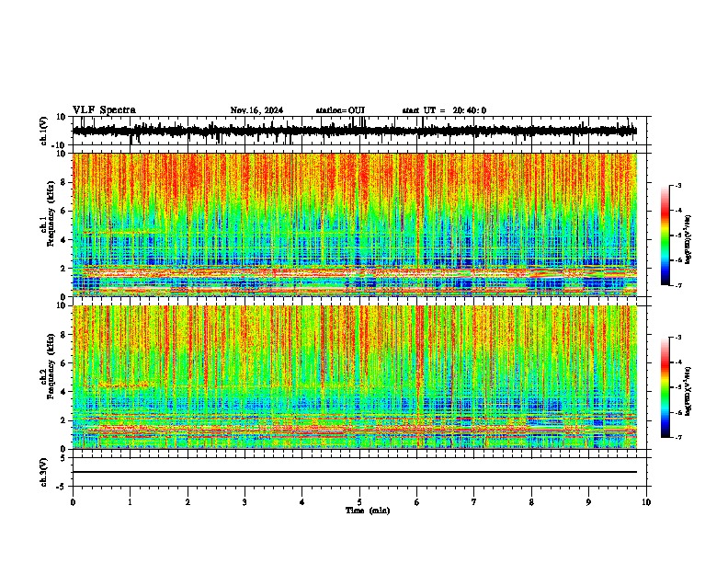Click the ch.2 color bar log(PSD) unit label

point(688,392)
